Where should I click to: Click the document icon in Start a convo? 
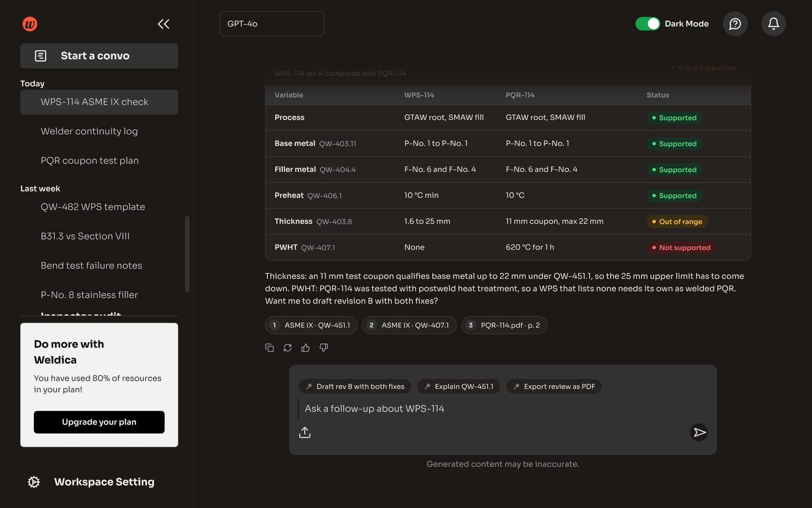coord(41,56)
